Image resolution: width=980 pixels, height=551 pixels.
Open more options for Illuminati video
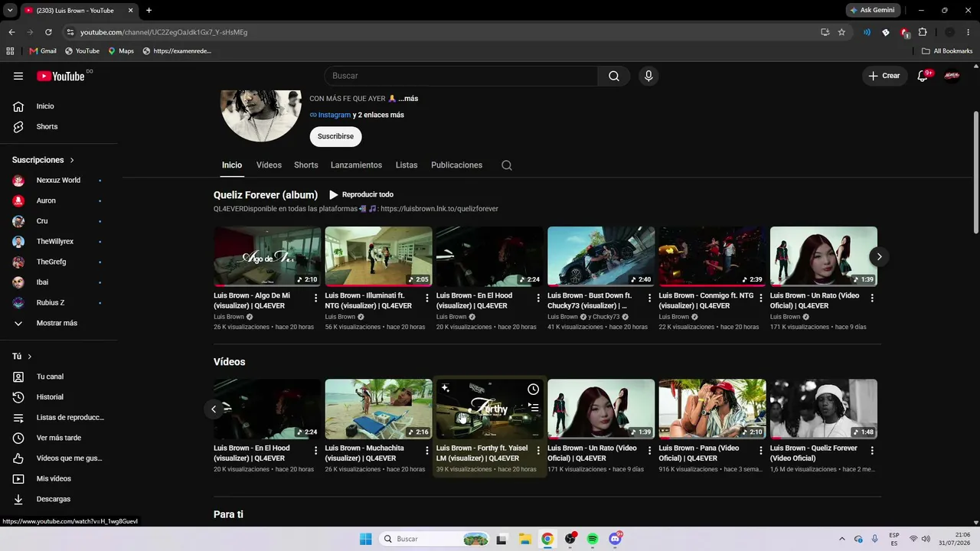[427, 298]
